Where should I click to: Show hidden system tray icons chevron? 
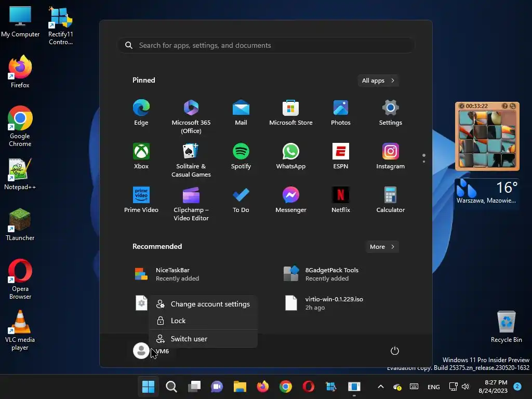(x=381, y=387)
